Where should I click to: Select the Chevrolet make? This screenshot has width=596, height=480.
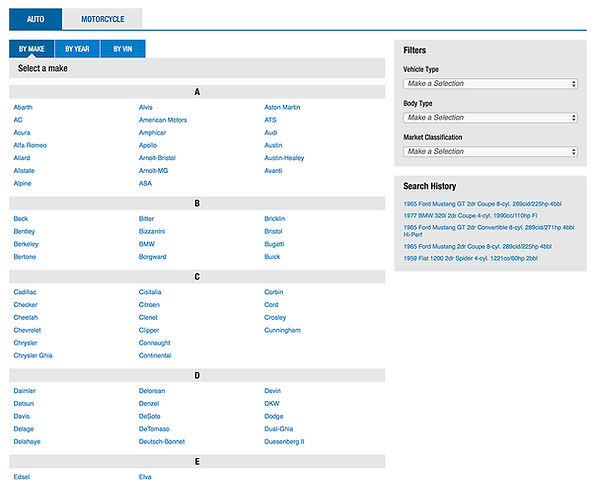(27, 330)
